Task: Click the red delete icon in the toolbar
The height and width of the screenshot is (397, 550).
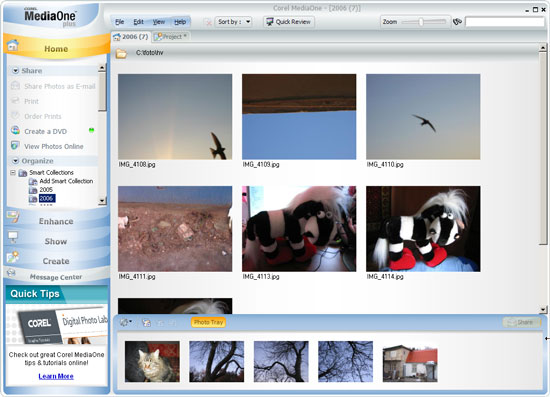Action: pos(208,22)
